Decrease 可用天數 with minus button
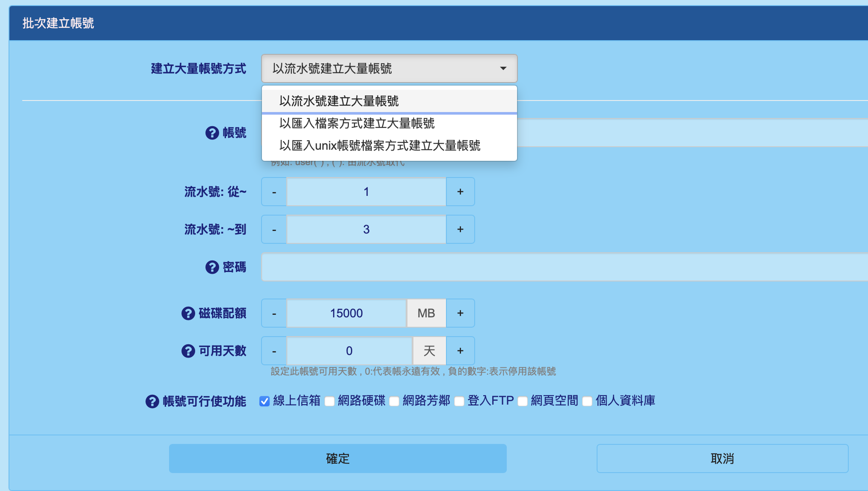The image size is (868, 491). point(274,351)
